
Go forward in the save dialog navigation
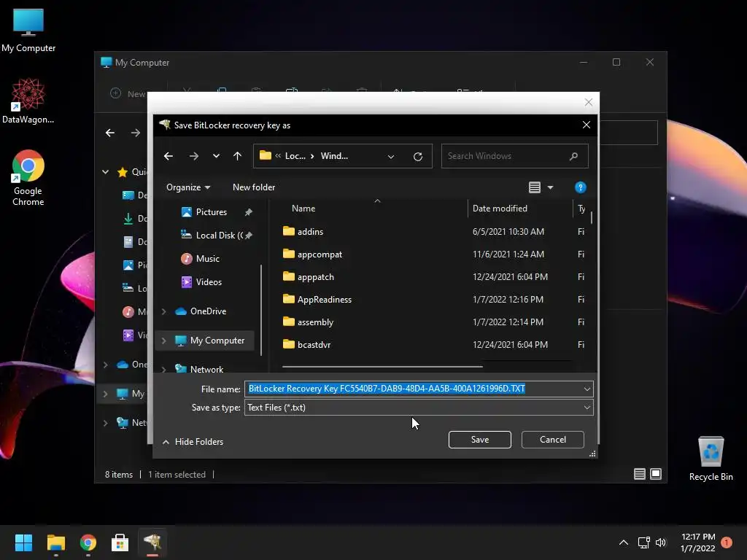(x=193, y=156)
